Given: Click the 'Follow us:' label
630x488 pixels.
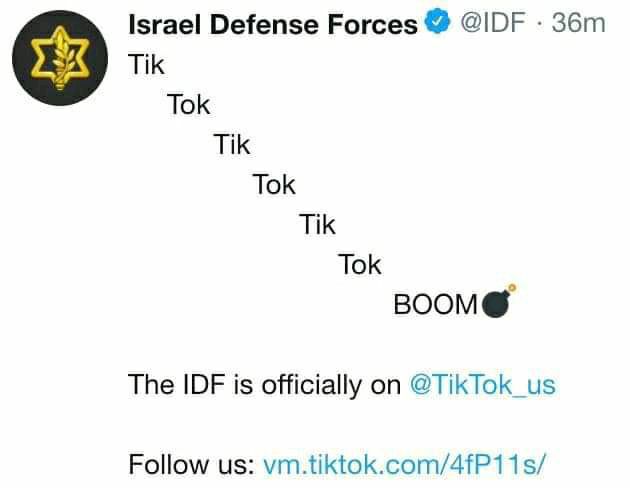Looking at the screenshot, I should click(192, 464).
